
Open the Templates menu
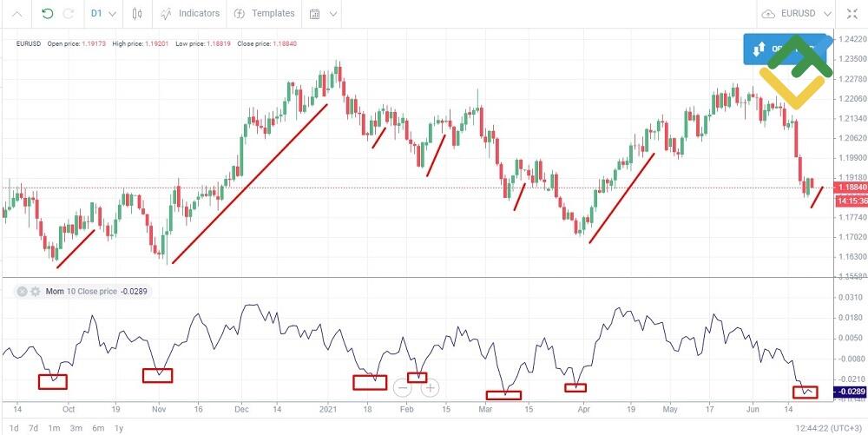point(264,14)
